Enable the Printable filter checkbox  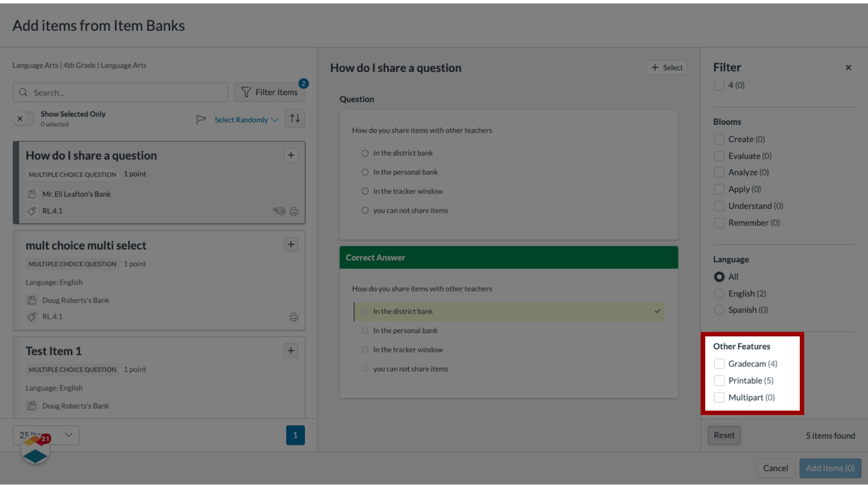pyautogui.click(x=719, y=380)
